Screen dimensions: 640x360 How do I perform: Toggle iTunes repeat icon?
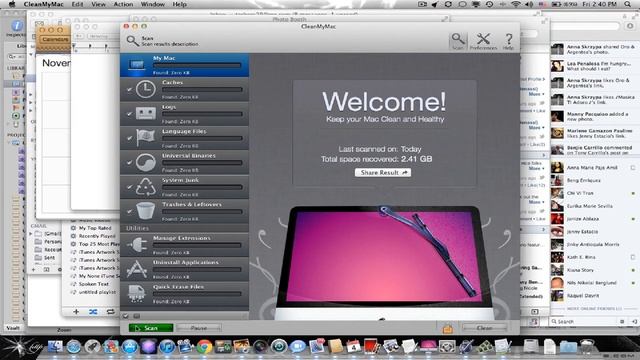[111, 312]
